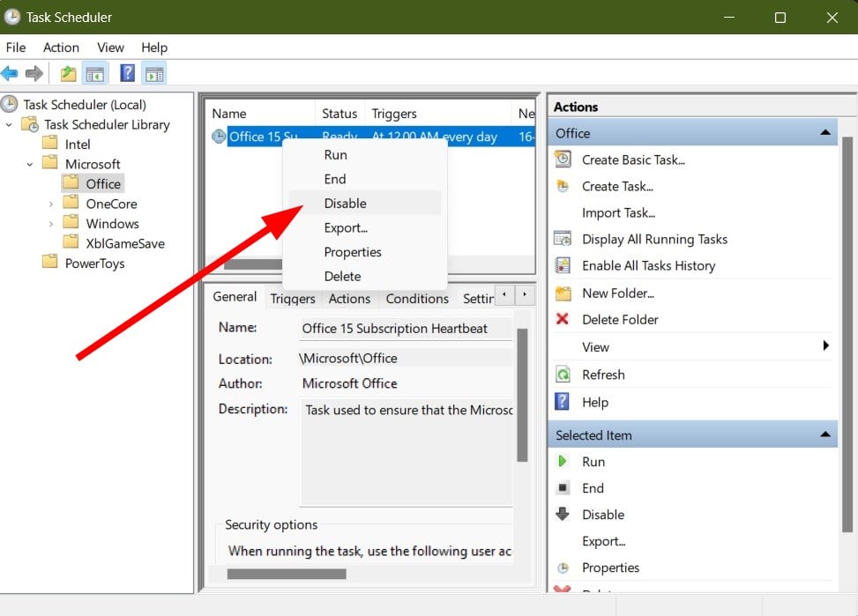858x616 pixels.
Task: Sort tasks by the Name column header
Action: tap(260, 114)
